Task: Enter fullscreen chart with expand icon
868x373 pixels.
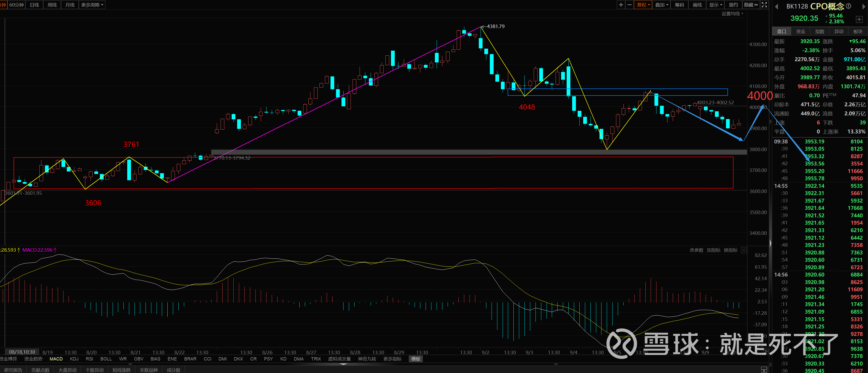Action: pos(764,5)
